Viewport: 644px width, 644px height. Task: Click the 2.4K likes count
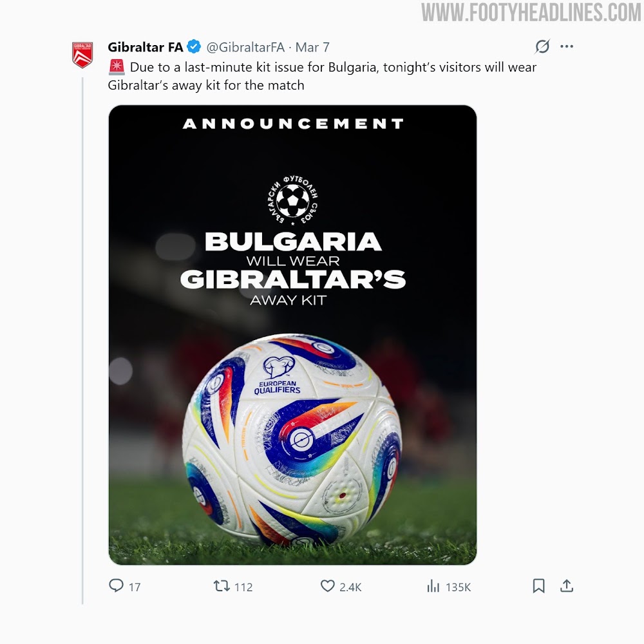click(x=350, y=587)
